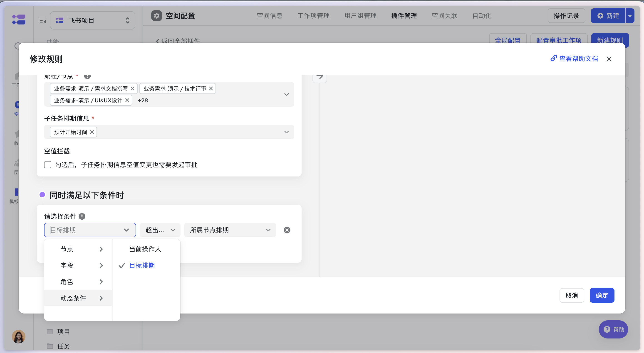The height and width of the screenshot is (353, 644).
Task: Open the dropdown arrow beside 新建
Action: click(x=630, y=16)
